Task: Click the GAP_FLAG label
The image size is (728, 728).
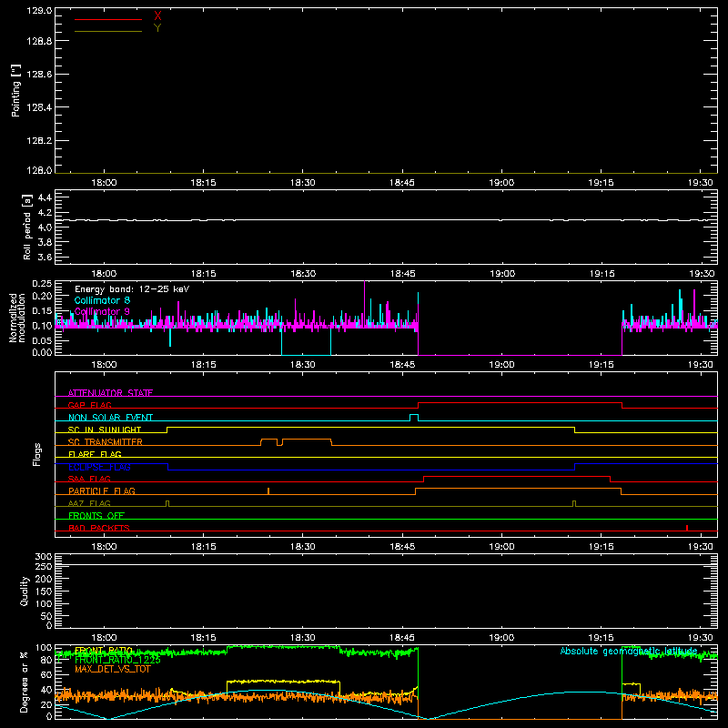Action: point(89,405)
